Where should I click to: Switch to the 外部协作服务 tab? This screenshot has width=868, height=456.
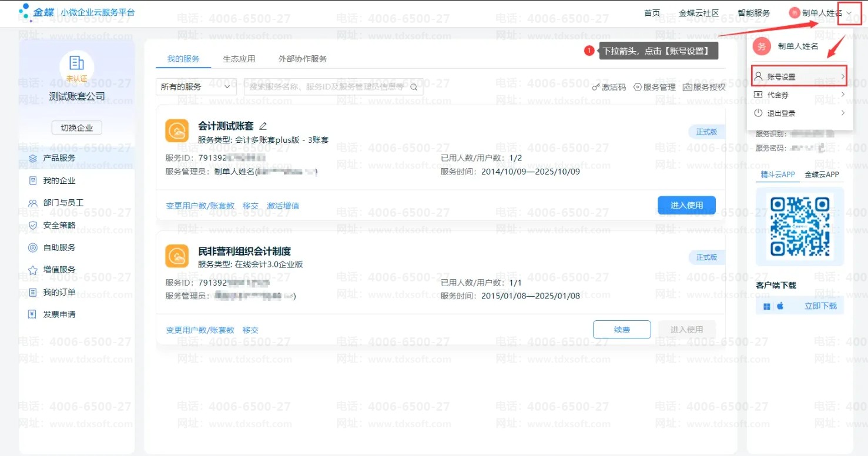pyautogui.click(x=303, y=59)
